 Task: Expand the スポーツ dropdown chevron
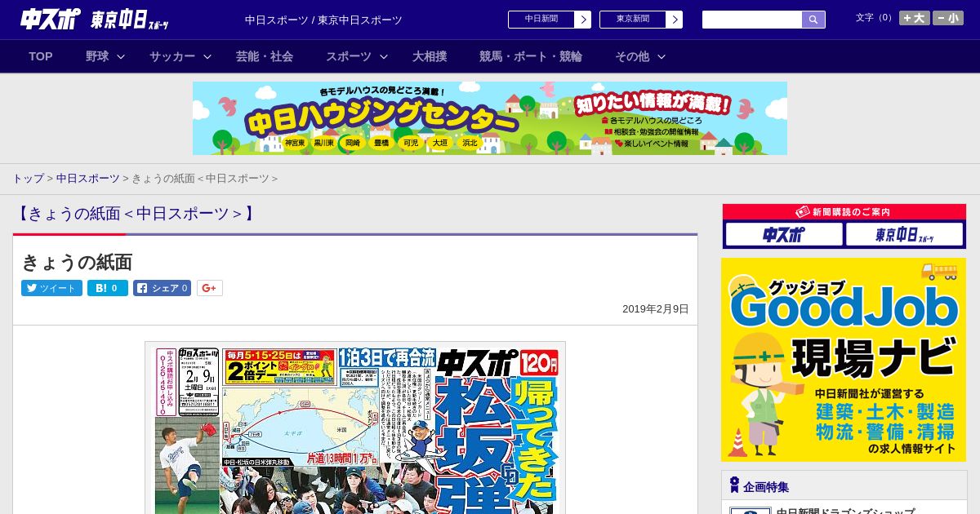[384, 56]
